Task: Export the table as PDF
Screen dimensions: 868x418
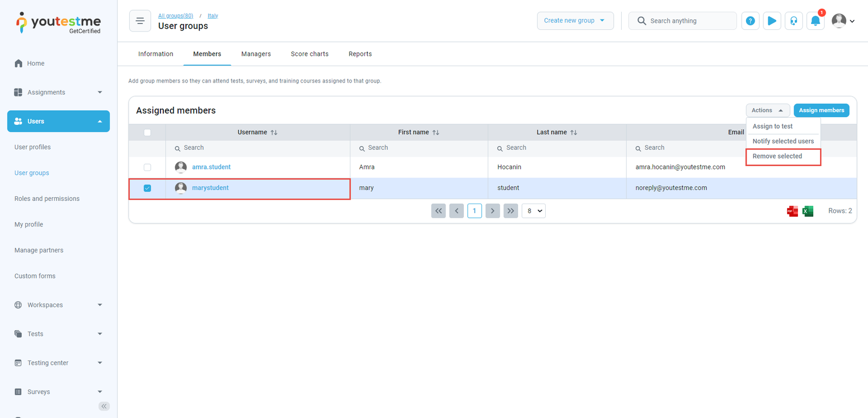Action: coord(792,211)
